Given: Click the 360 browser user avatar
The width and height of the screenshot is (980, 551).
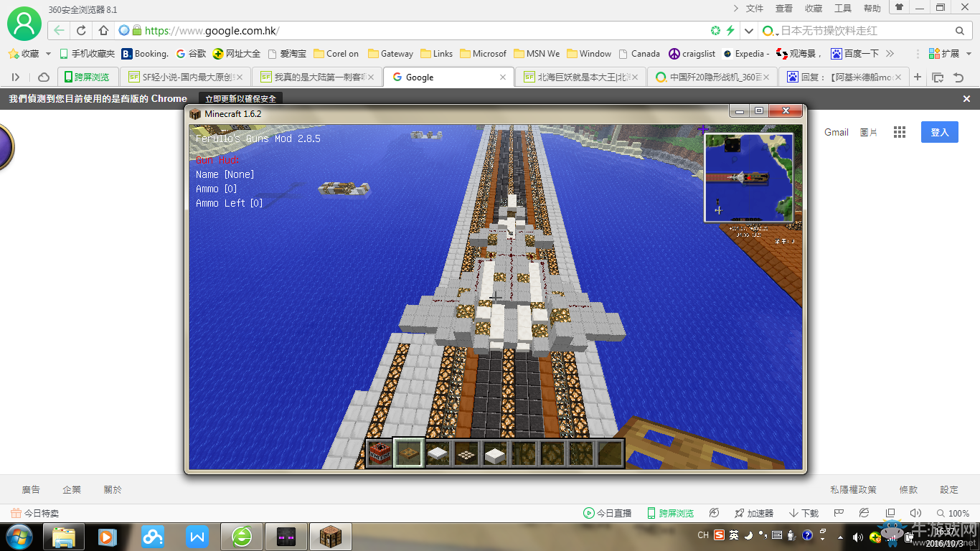Looking at the screenshot, I should click(x=24, y=24).
